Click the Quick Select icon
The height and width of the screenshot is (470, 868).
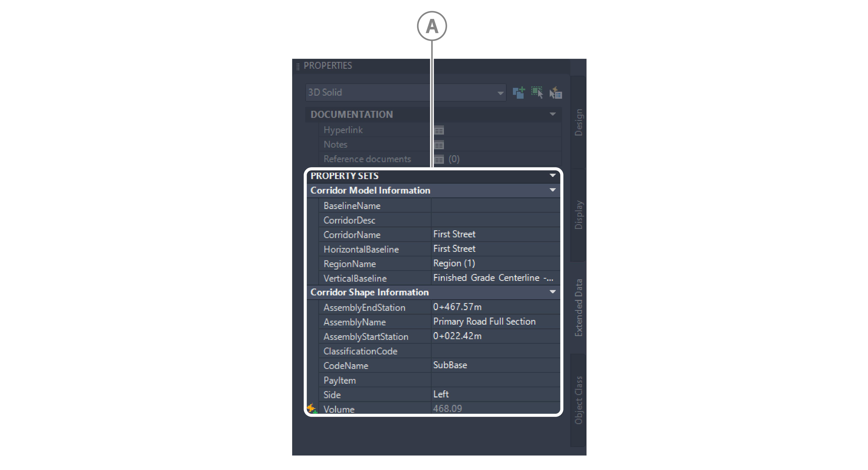tap(556, 93)
